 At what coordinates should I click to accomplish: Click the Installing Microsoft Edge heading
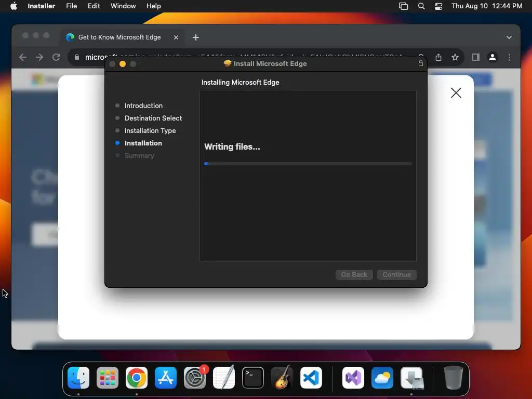[x=240, y=83]
